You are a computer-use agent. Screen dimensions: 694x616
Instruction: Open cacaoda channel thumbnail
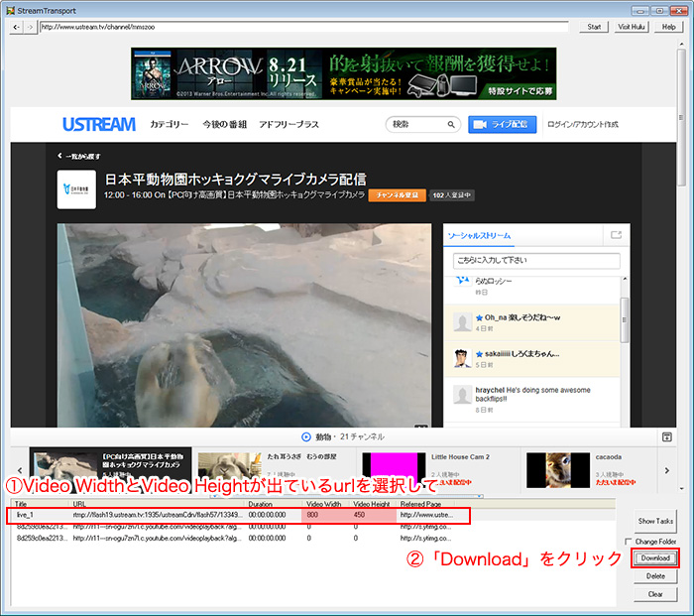point(558,470)
